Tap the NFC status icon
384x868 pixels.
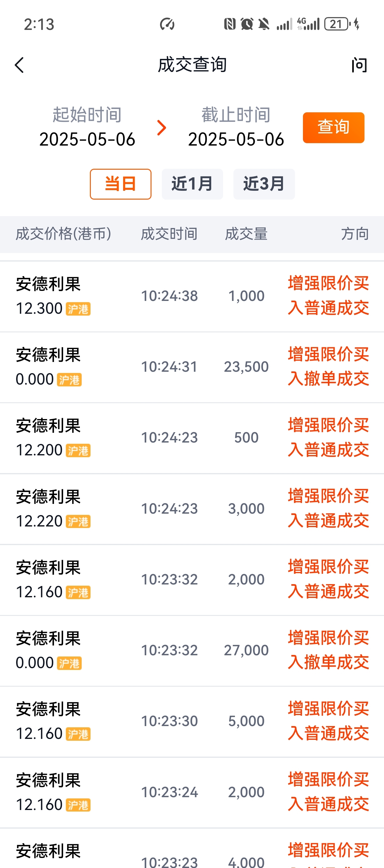click(x=229, y=24)
